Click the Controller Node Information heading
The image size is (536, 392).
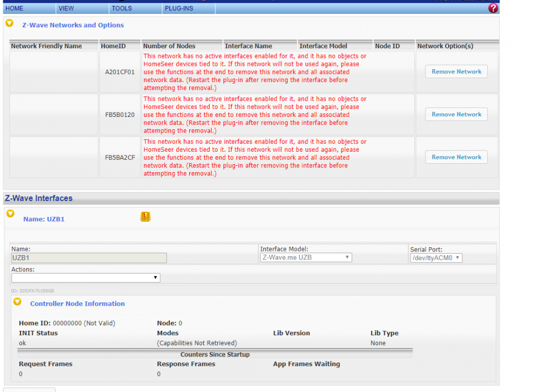point(77,304)
